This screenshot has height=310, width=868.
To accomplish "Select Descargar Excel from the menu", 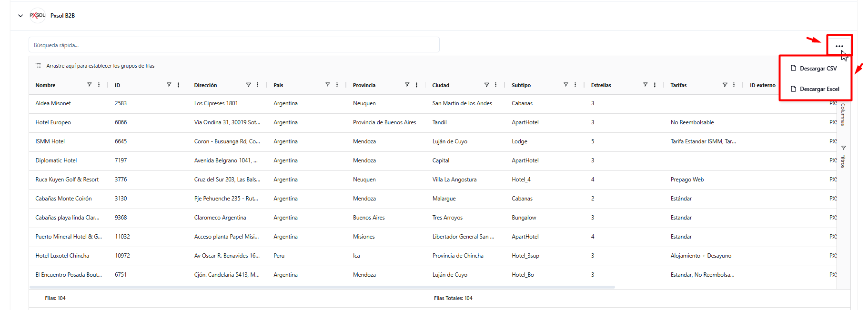I will click(819, 89).
